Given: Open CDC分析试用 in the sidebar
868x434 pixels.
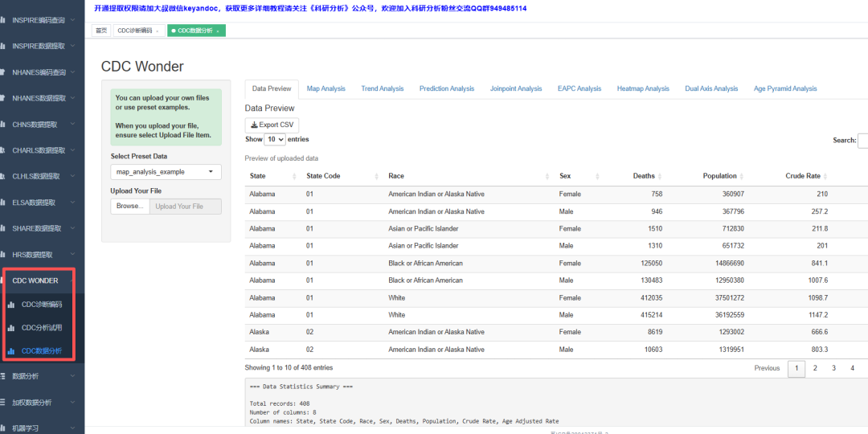Looking at the screenshot, I should [42, 328].
